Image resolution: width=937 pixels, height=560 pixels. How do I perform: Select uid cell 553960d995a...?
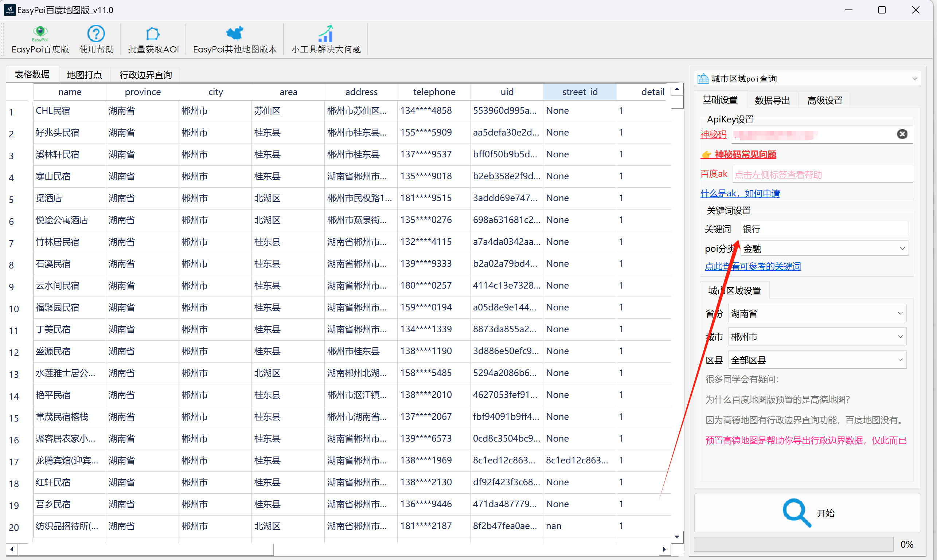[507, 110]
